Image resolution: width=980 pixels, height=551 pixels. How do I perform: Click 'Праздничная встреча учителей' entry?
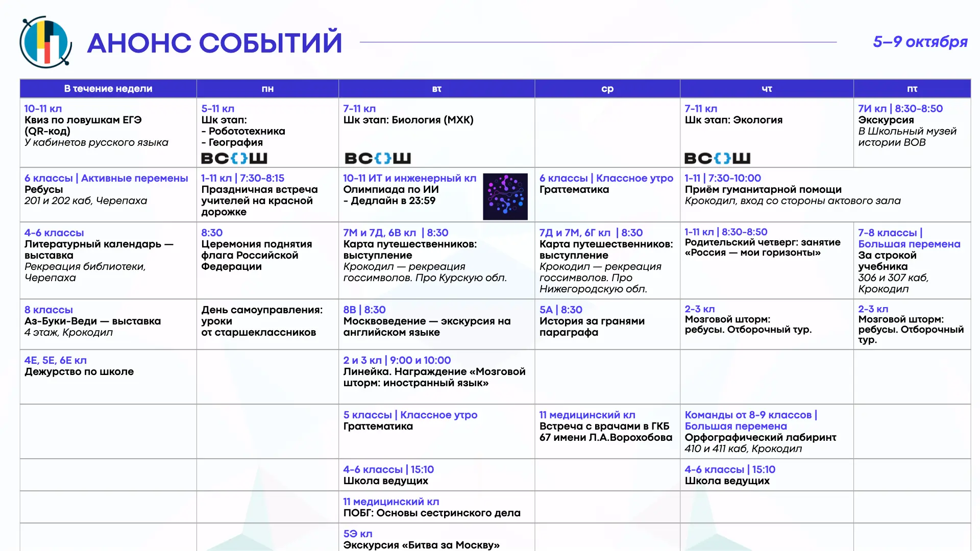tap(259, 201)
